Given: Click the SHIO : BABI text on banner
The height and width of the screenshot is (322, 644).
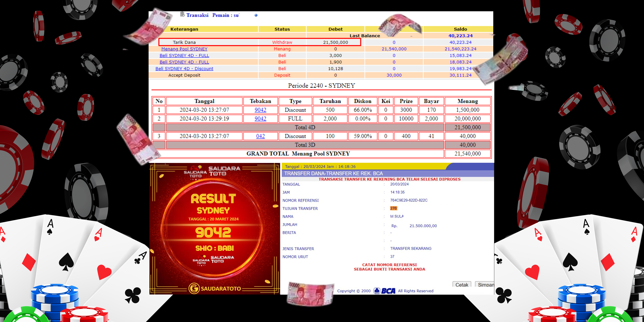Looking at the screenshot, I should pyautogui.click(x=214, y=248).
